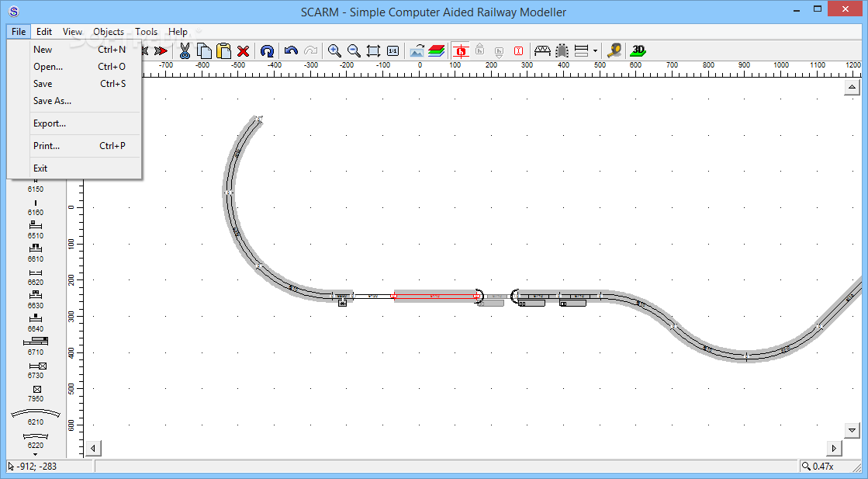Select track piece 6510 in library

point(36,230)
